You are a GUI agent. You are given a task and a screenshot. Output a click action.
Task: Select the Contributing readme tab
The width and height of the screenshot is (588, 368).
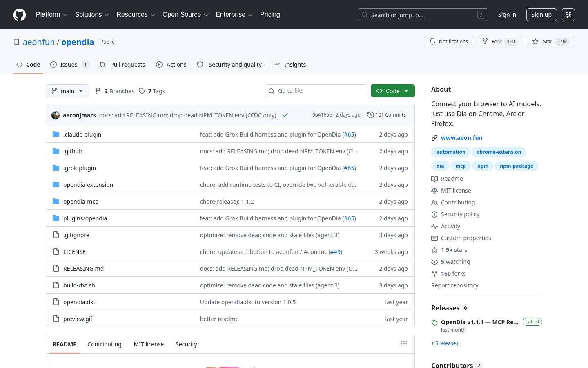point(105,344)
